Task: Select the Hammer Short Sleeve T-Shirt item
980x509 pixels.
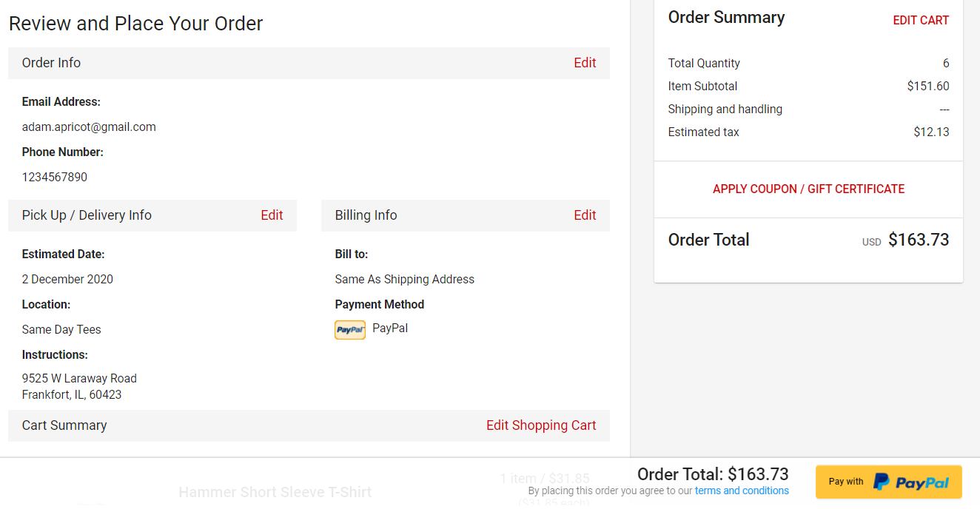Action: coord(275,492)
